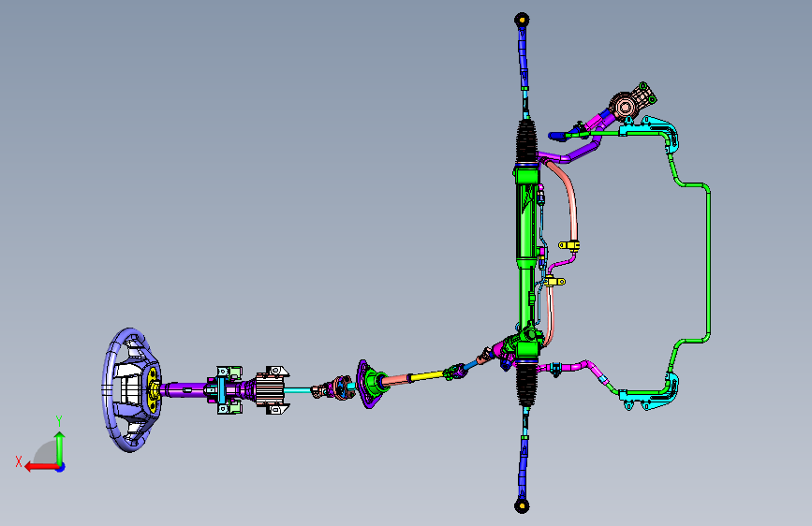Select the yellow steering wheel hub
The image size is (812, 526).
(154, 390)
